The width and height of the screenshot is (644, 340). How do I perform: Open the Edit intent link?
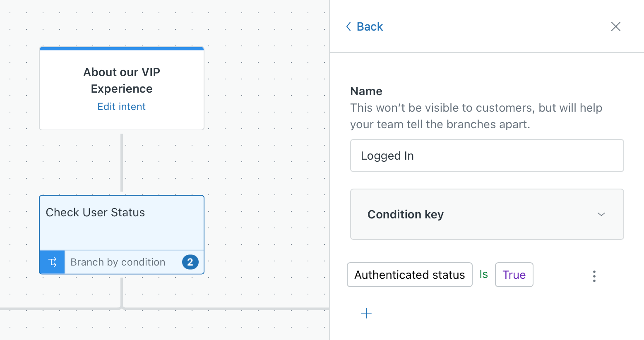tap(121, 107)
